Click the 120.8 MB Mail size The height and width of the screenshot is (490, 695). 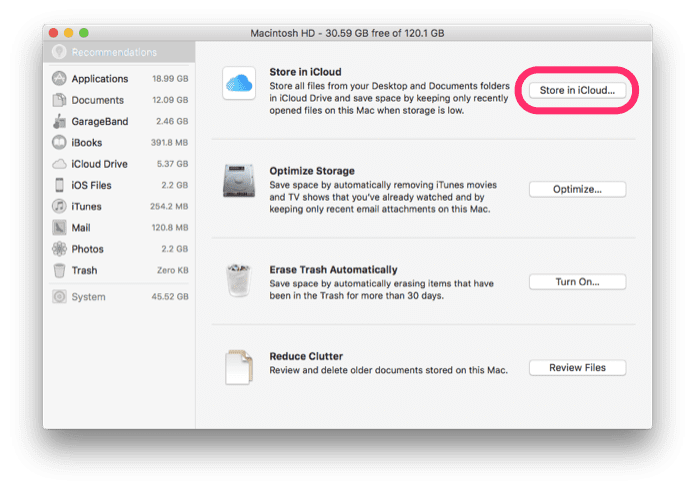point(170,227)
